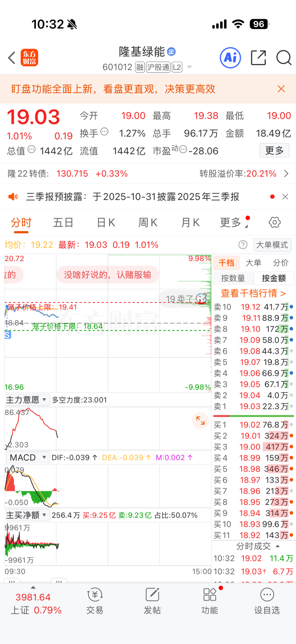Open the 隆22转债 chevron arrow
The width and height of the screenshot is (296, 644).
tap(286, 174)
